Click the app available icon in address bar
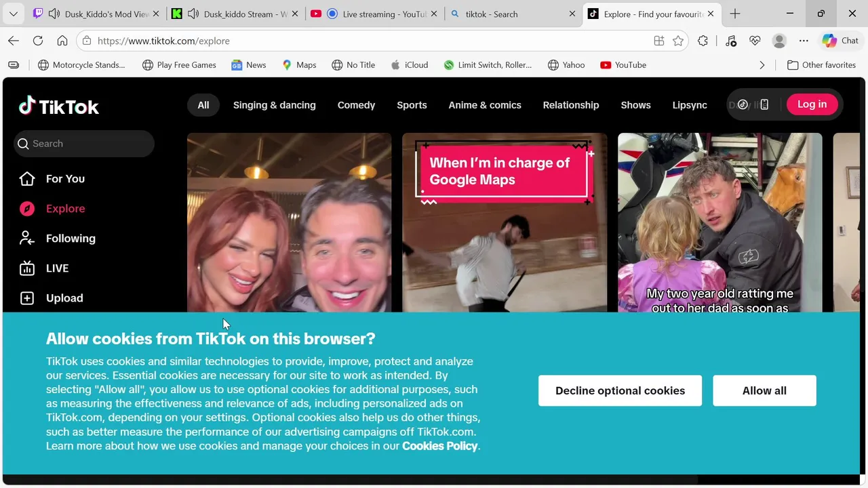Viewport: 868px width, 488px height. (x=659, y=41)
